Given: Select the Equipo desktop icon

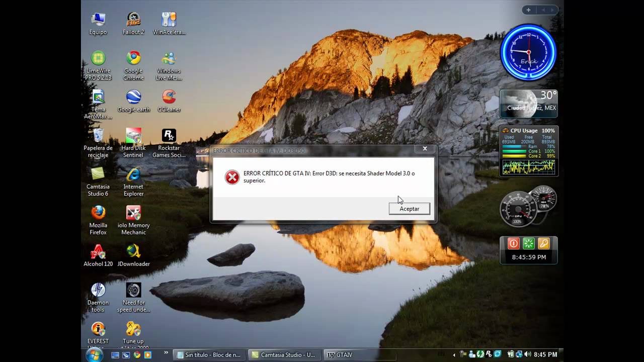Looking at the screenshot, I should point(98,24).
